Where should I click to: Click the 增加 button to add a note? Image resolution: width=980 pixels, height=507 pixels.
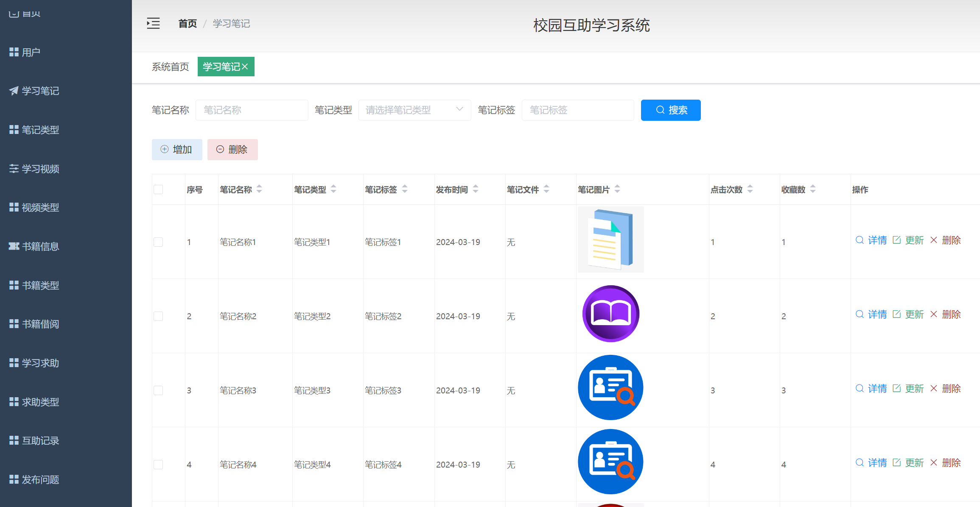point(177,149)
